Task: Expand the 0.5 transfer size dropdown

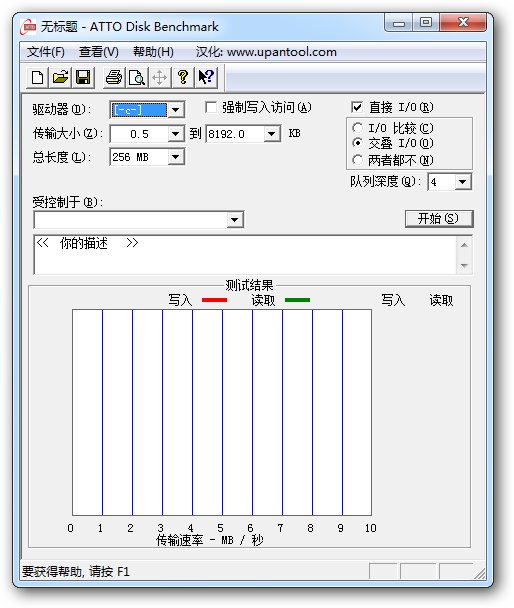Action: 176,134
